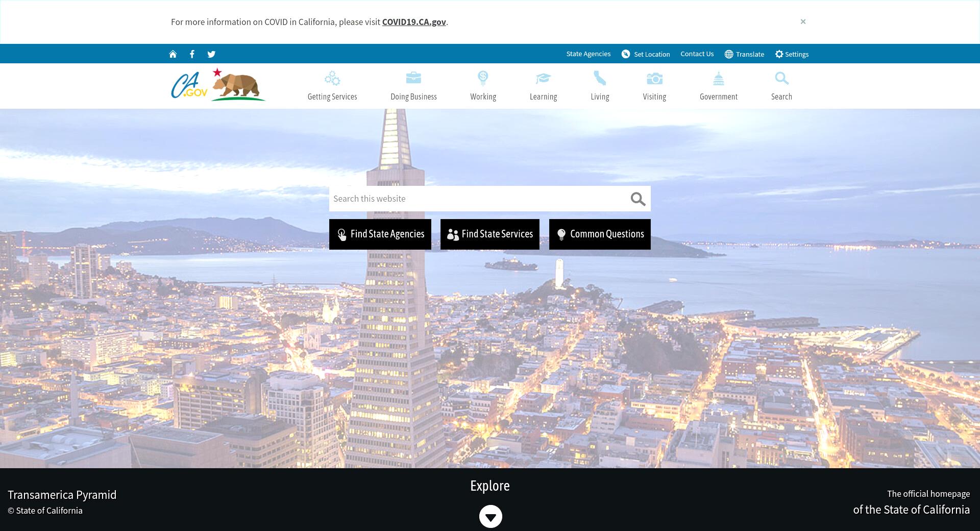
Task: Expand Explore with the down arrow button
Action: (491, 516)
